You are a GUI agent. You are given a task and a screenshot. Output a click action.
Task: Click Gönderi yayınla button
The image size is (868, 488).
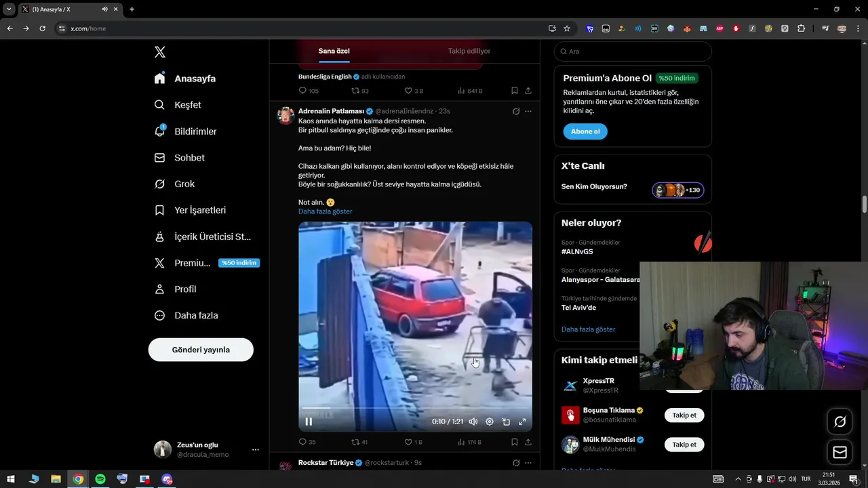[x=201, y=350]
